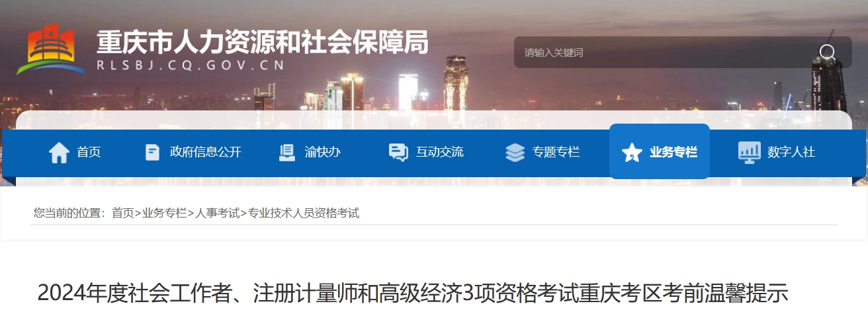Click the star icon for 业务专栏
The width and height of the screenshot is (868, 316).
click(632, 153)
